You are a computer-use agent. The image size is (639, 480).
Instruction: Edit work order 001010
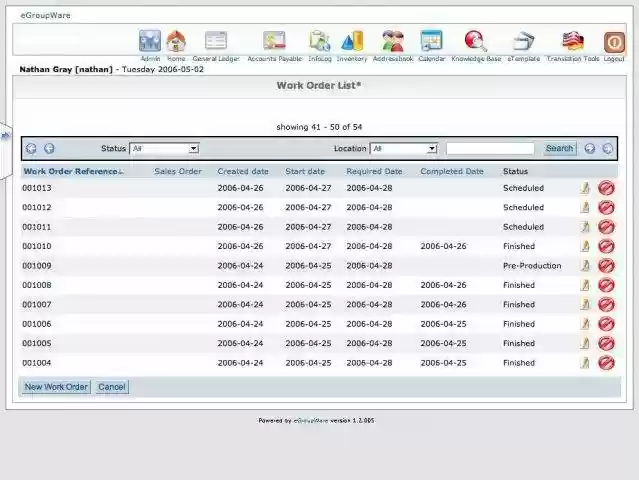coord(585,246)
